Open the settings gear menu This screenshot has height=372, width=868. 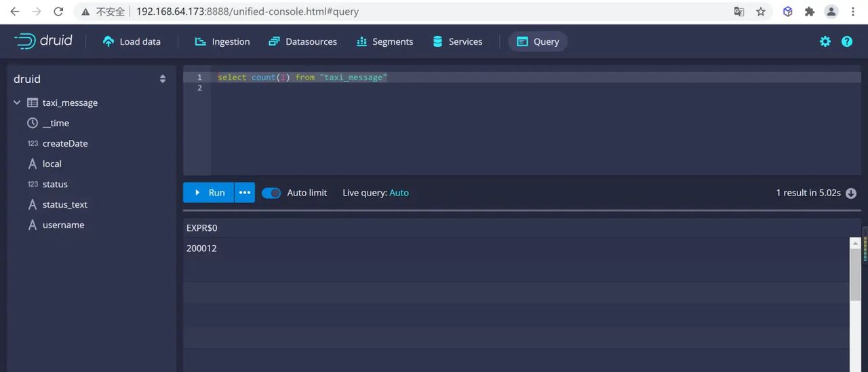(x=825, y=41)
